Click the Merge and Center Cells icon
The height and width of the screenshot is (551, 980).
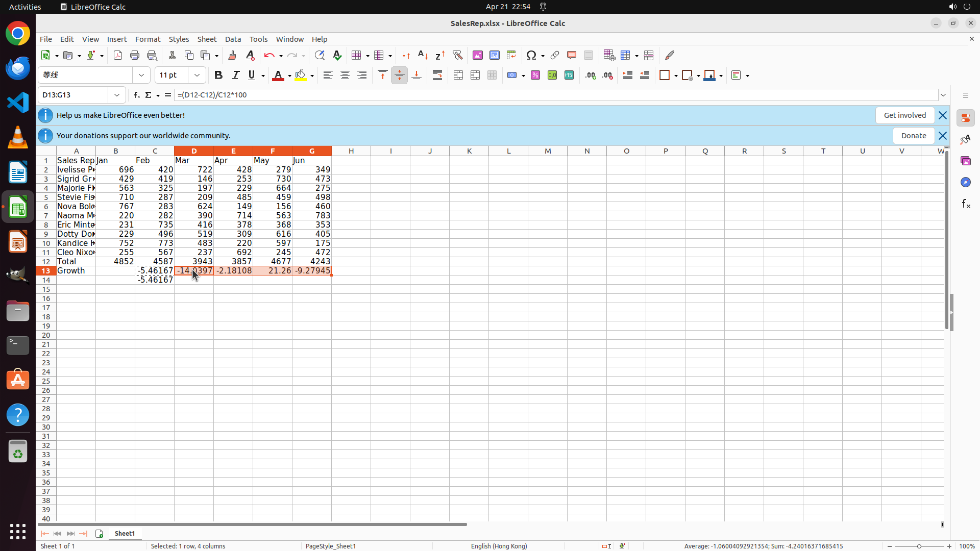coord(458,76)
